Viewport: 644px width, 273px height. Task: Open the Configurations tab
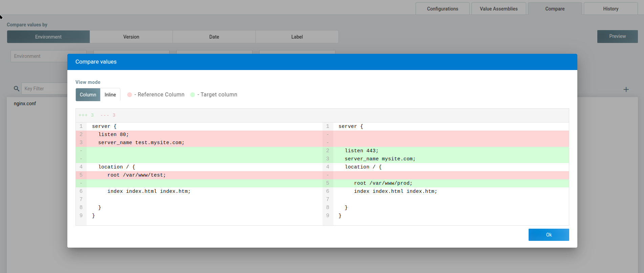click(443, 9)
